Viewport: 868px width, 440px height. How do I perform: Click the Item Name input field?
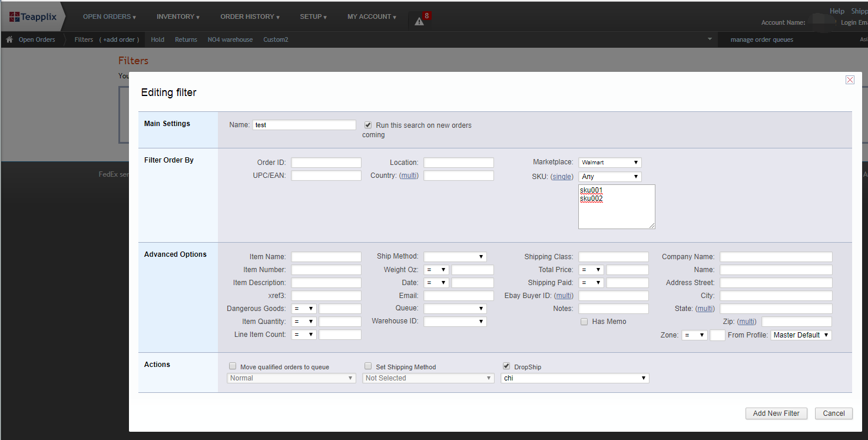(x=326, y=257)
